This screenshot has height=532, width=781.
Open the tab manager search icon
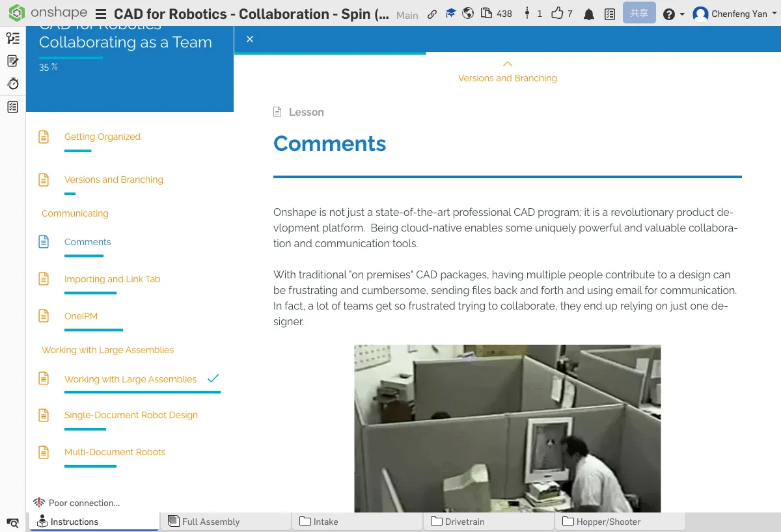pyautogui.click(x=12, y=522)
